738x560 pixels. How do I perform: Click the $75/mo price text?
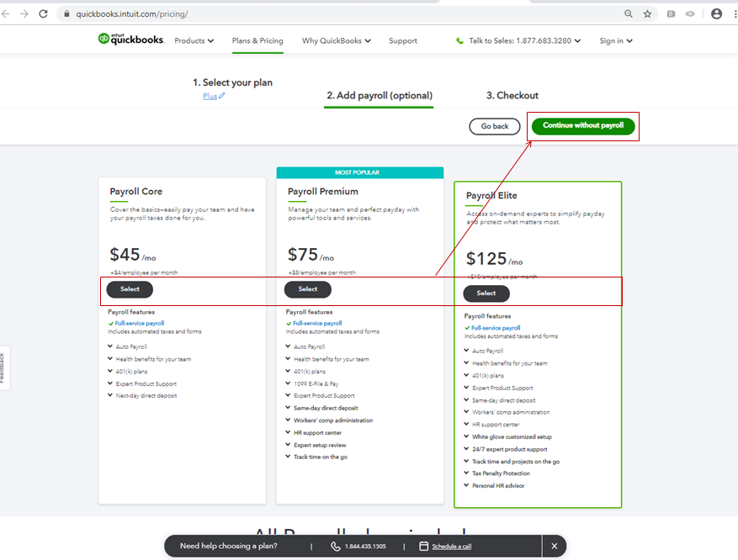(311, 255)
